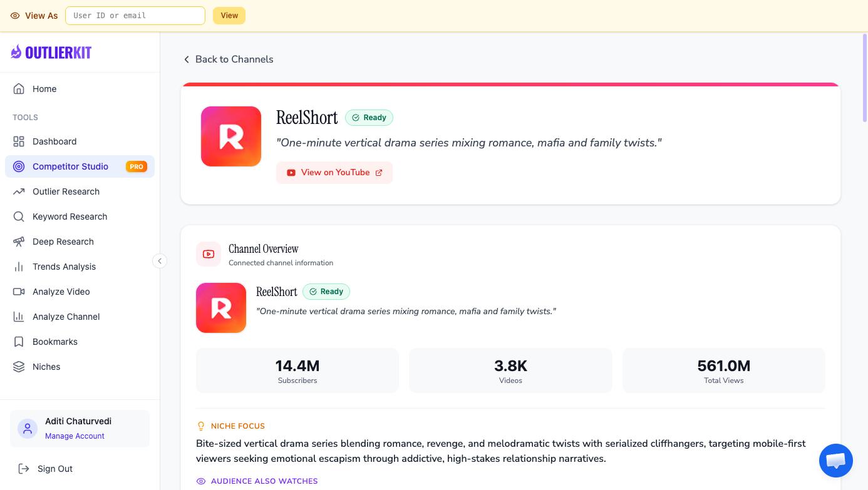Screen dimensions: 868x490
Task: Click the View As eye icon
Action: click(14, 16)
